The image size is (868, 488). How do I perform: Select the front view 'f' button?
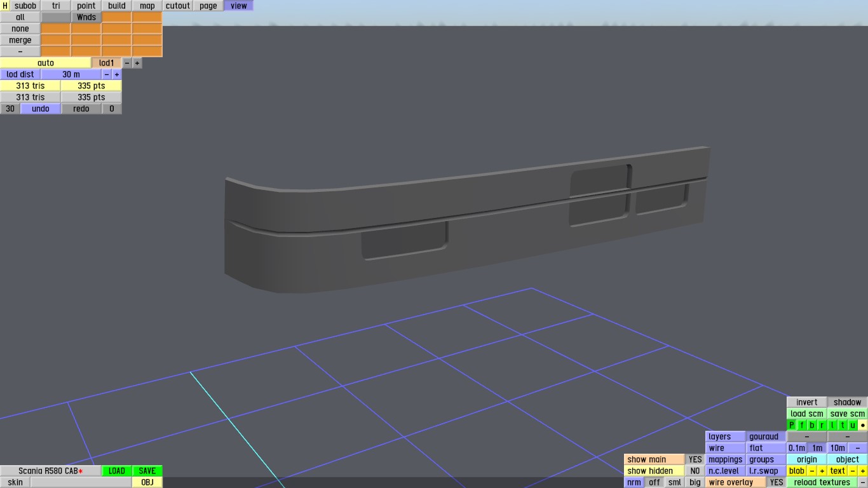pos(802,425)
